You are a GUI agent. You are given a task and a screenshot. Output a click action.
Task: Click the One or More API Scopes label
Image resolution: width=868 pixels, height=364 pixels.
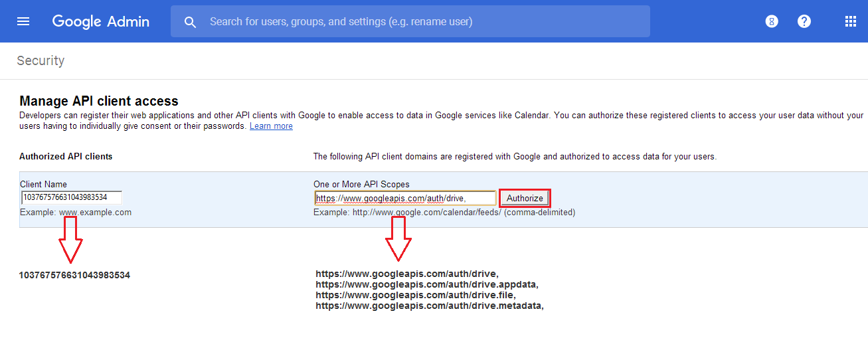pos(361,184)
